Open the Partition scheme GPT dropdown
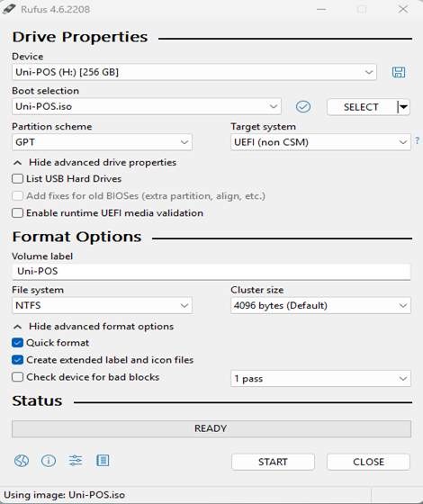Screen dimensions: 423x504 tap(102, 142)
